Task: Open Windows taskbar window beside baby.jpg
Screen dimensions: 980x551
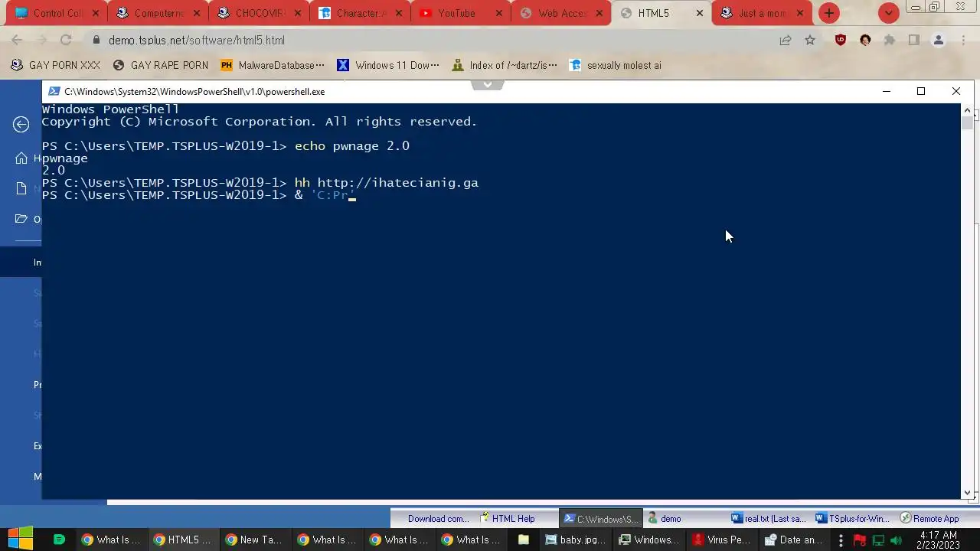Action: tap(649, 540)
